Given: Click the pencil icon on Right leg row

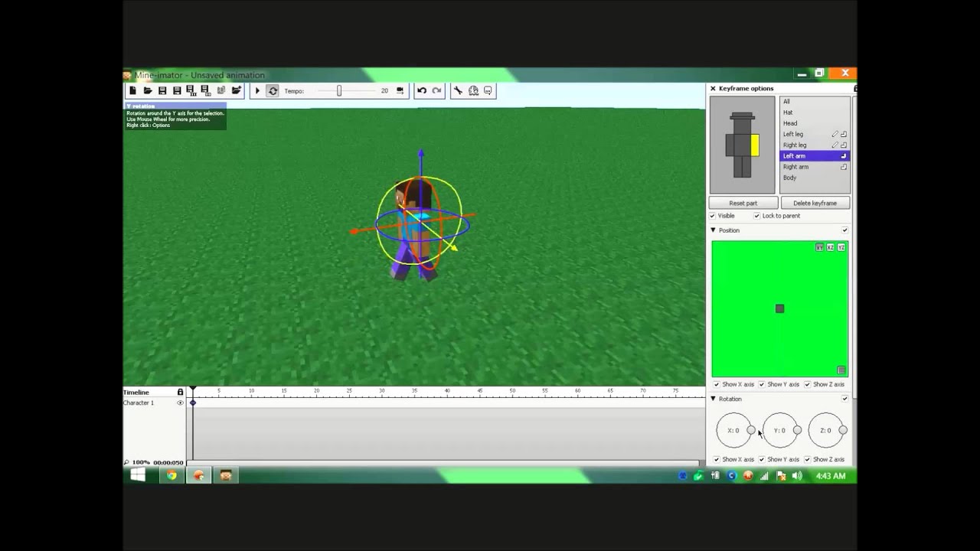Looking at the screenshot, I should pyautogui.click(x=835, y=145).
